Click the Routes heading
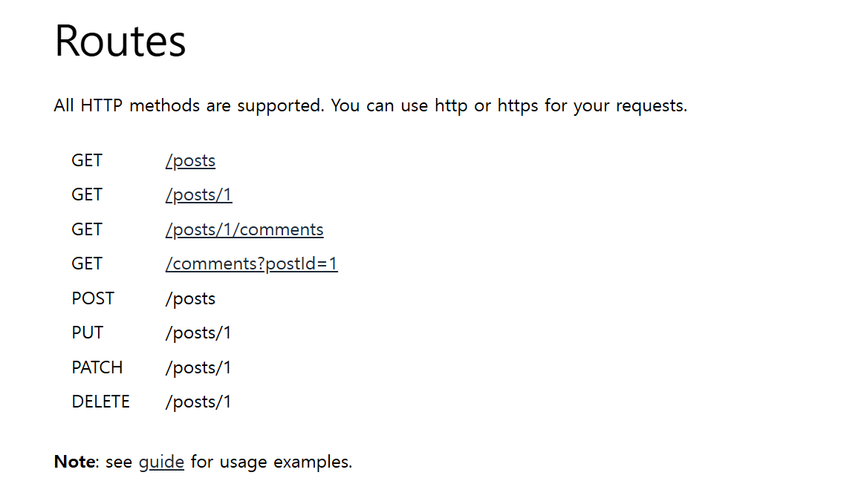 pyautogui.click(x=120, y=41)
